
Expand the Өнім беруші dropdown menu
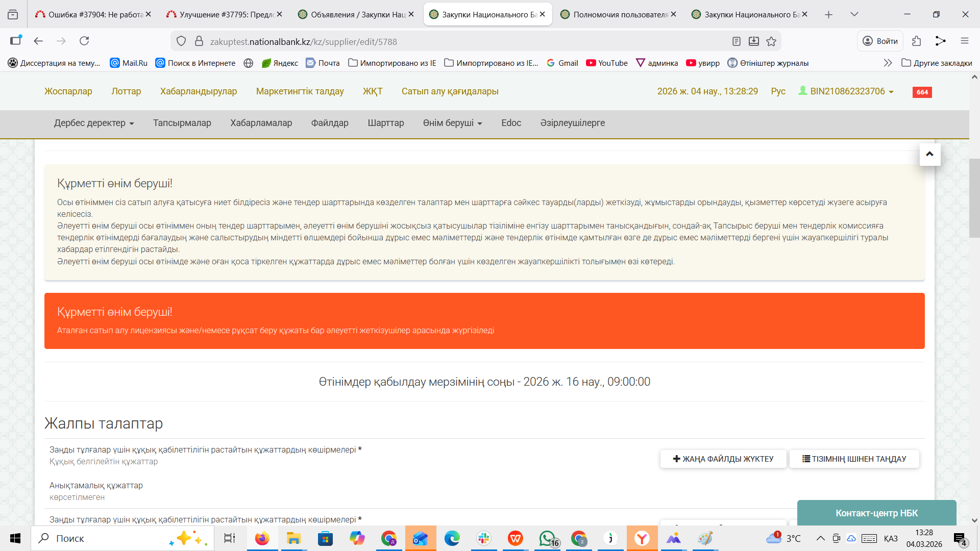452,123
